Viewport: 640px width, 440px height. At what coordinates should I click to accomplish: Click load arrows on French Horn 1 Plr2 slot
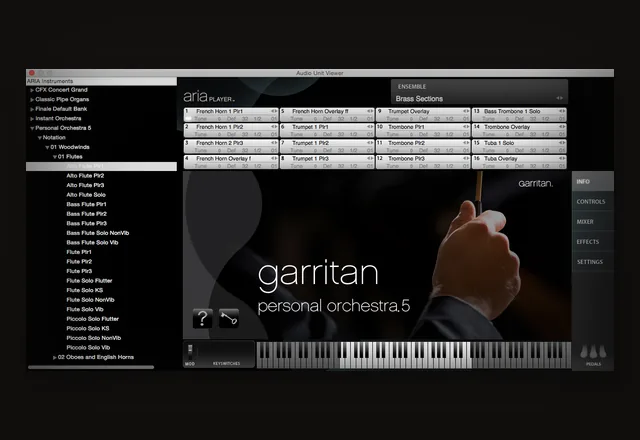274,127
